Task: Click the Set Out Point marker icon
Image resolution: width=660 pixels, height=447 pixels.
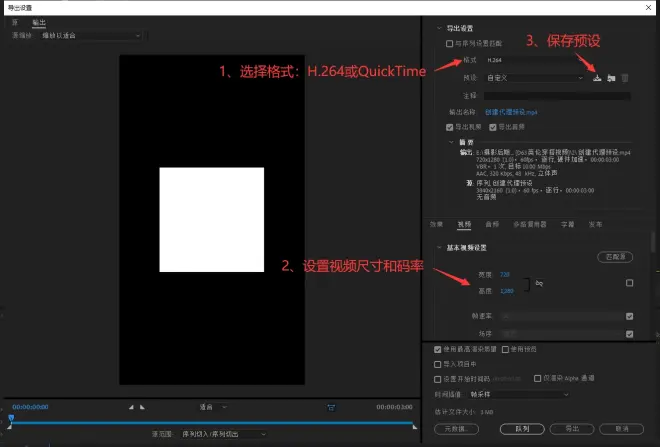Action: coord(142,407)
